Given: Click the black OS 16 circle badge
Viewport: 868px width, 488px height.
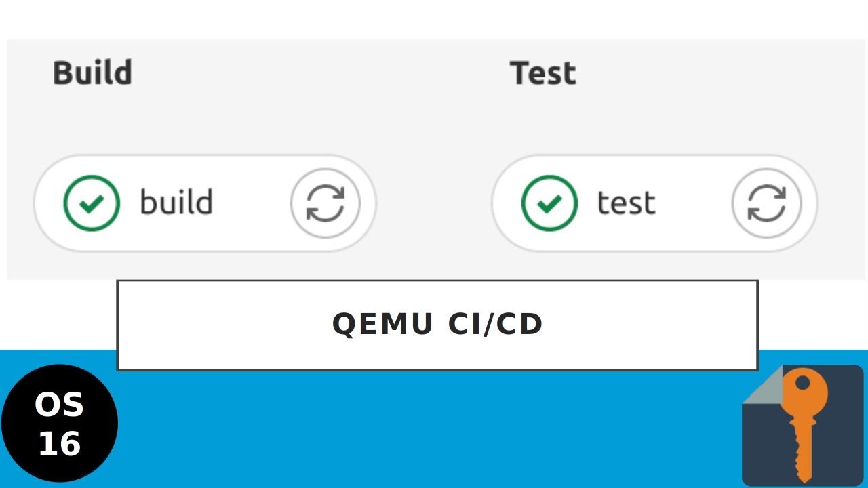Looking at the screenshot, I should 60,424.
